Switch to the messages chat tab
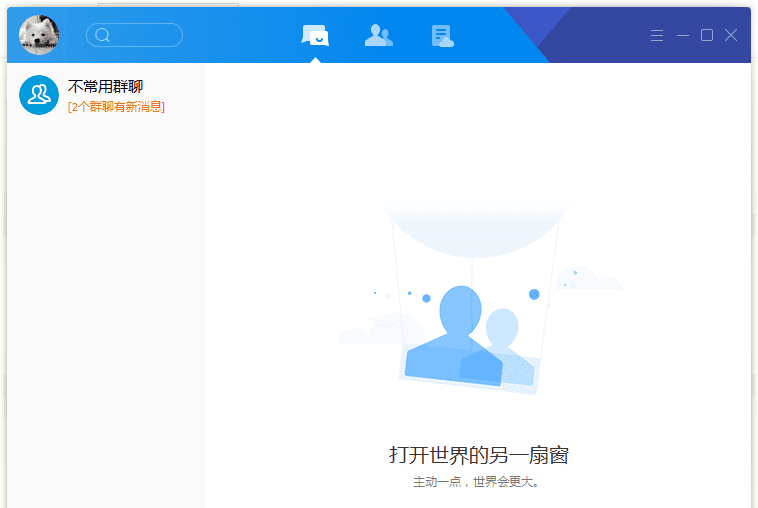The width and height of the screenshot is (758, 508). point(315,35)
